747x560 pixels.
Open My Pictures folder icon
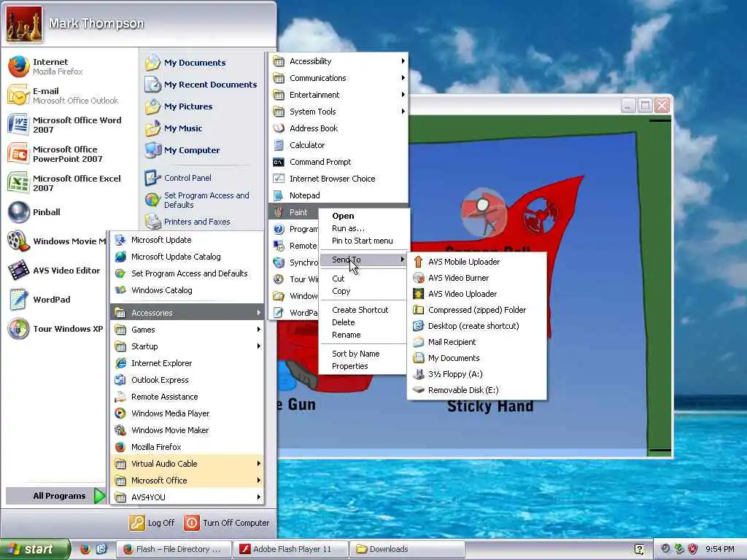click(x=152, y=106)
